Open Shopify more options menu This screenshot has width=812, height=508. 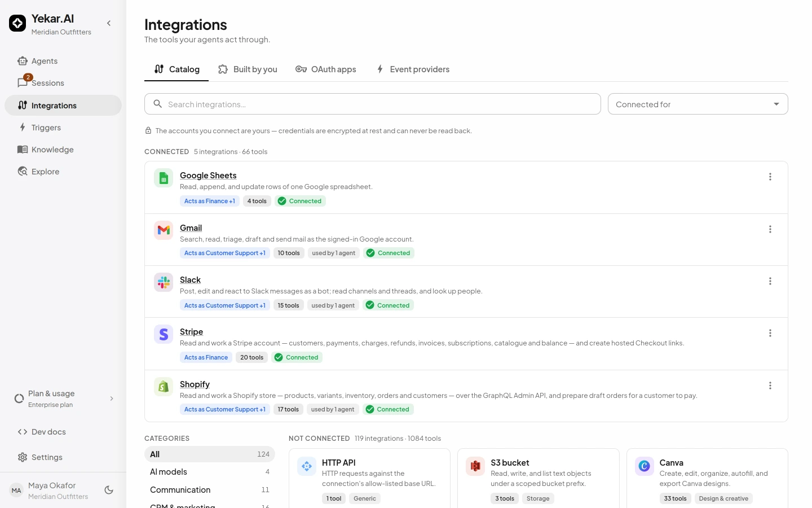click(770, 386)
